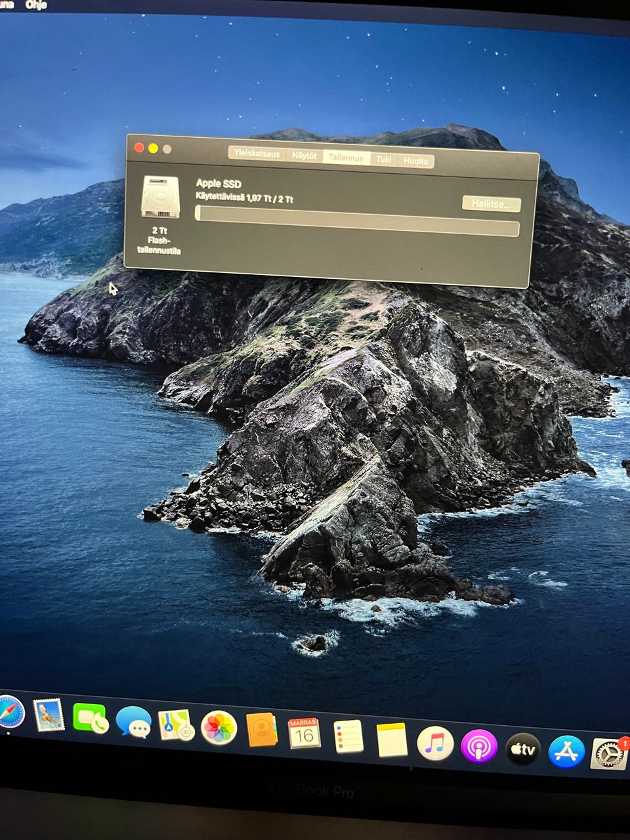Switch to the Näytöt tab

(304, 156)
